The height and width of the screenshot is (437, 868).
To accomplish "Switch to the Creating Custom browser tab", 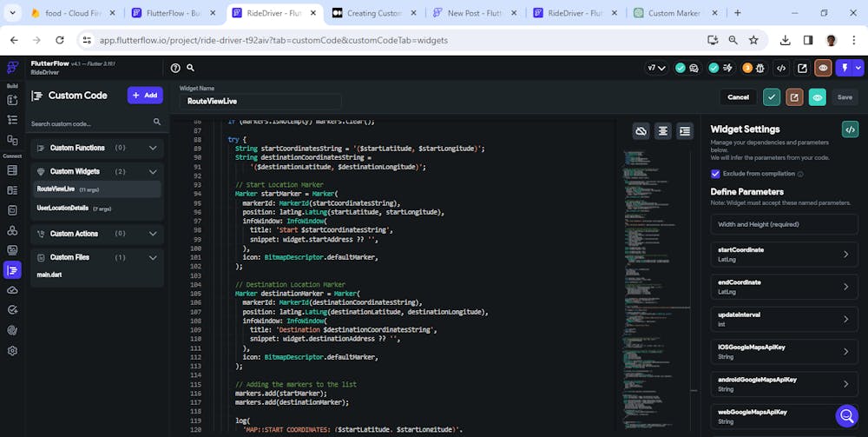I will [373, 13].
